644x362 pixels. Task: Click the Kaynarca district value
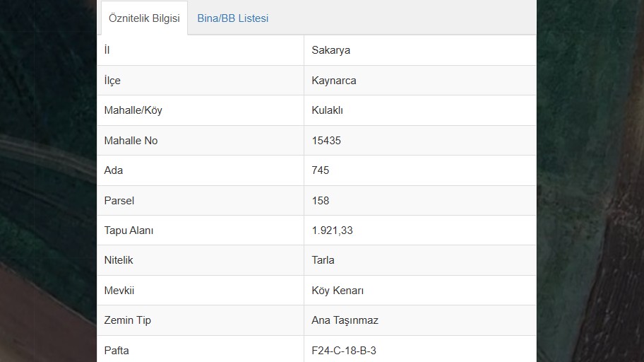tap(333, 81)
